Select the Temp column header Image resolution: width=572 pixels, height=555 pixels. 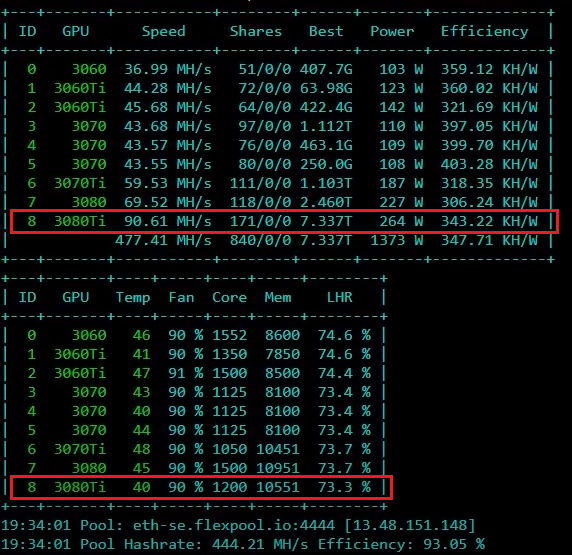133,298
